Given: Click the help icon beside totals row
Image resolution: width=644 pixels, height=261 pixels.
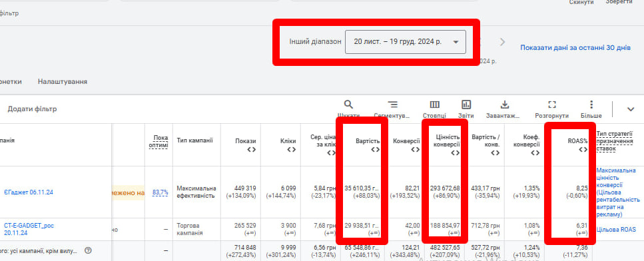Looking at the screenshot, I should pyautogui.click(x=87, y=250).
